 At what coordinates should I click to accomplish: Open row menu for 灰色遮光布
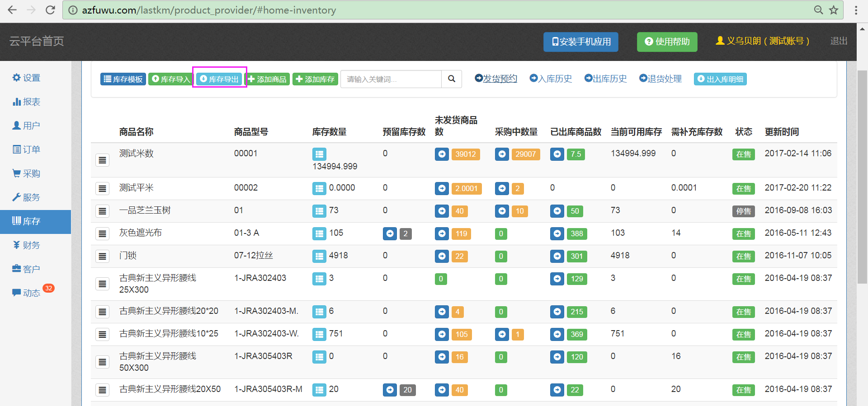pos(103,233)
